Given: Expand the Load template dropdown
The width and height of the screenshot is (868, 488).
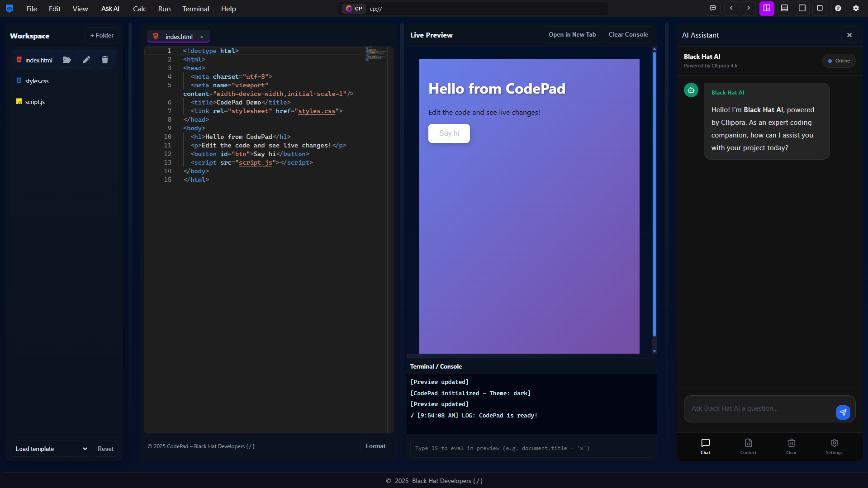Looking at the screenshot, I should [50, 449].
